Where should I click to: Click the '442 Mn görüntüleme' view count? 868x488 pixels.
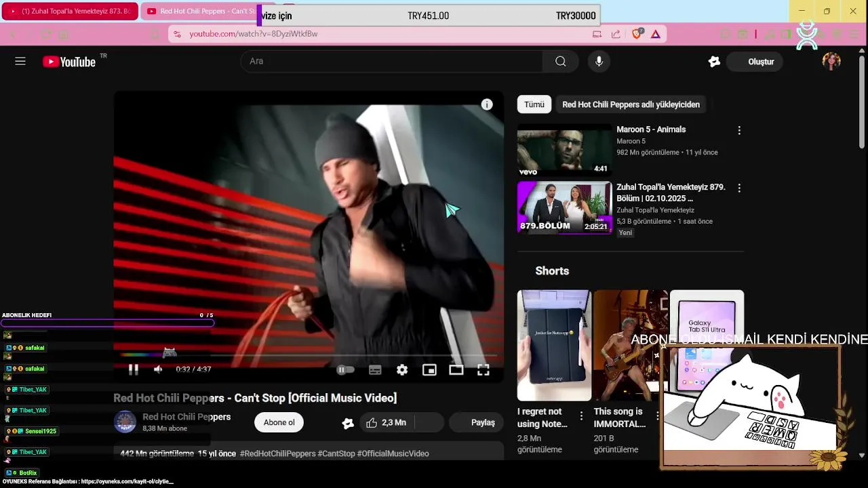157,453
